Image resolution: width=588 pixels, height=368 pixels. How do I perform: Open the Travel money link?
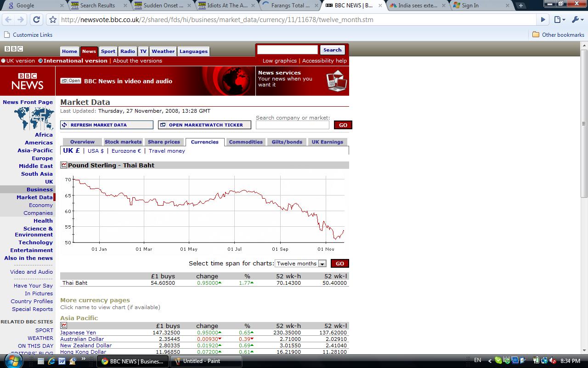coord(167,151)
